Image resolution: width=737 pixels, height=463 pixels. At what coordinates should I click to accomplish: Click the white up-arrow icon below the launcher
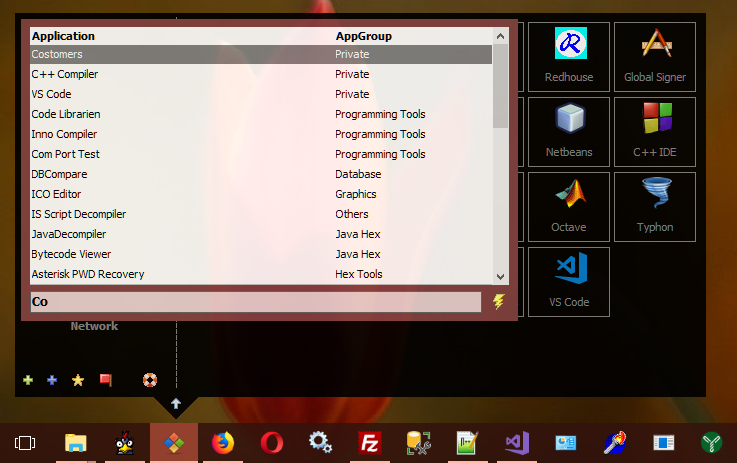(x=176, y=403)
